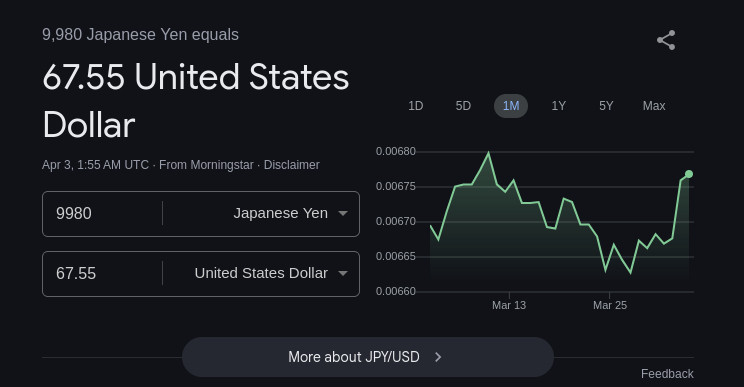Click the chart peak near 0.00680

coord(489,153)
